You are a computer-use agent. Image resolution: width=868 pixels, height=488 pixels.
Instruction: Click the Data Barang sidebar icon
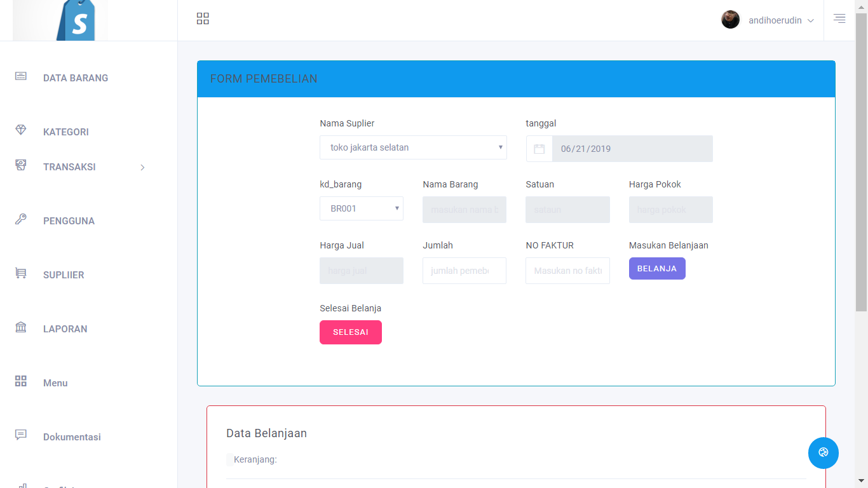click(21, 76)
